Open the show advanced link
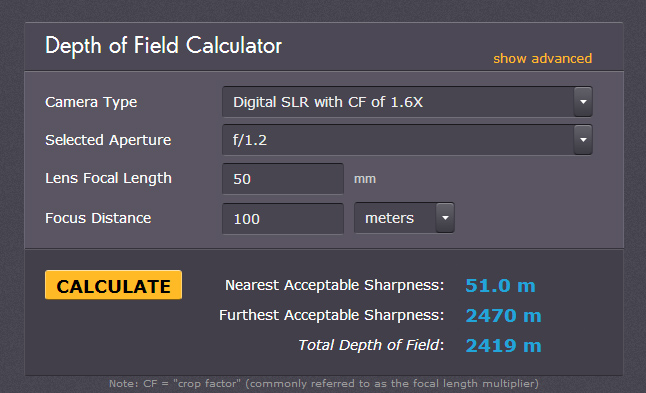 [543, 58]
